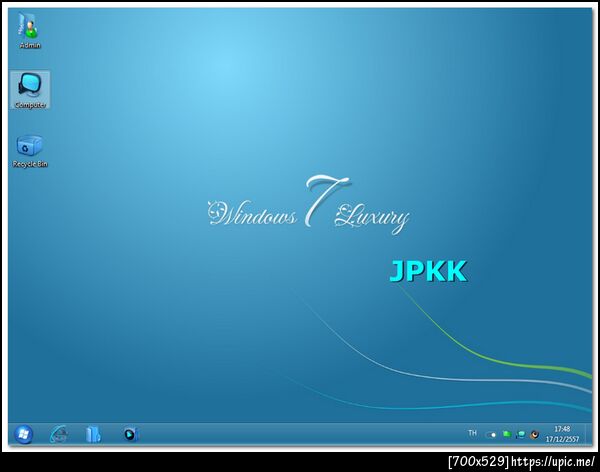Open the network status tray icon

coord(520,434)
